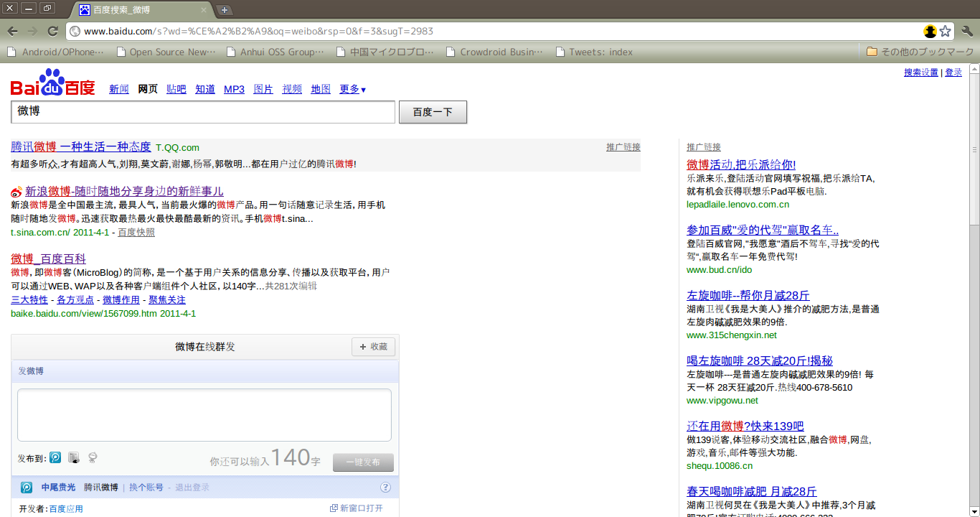This screenshot has height=517, width=980.
Task: Switch to 贴吧 search category
Action: [x=176, y=89]
